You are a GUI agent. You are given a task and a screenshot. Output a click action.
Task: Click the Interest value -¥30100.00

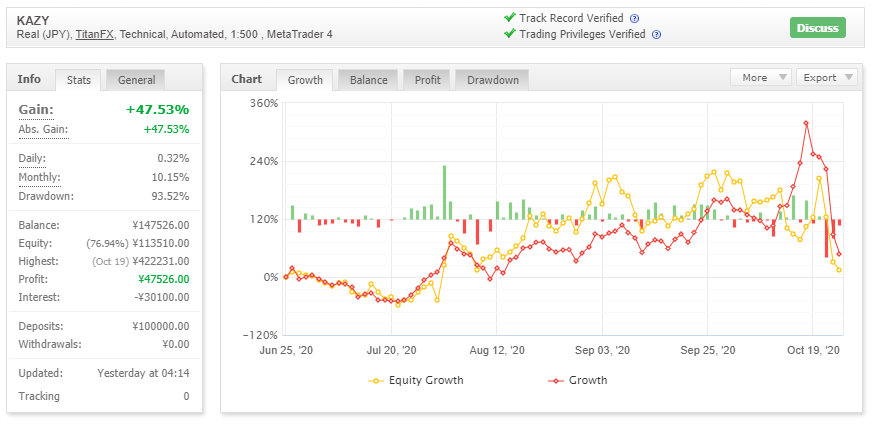(162, 297)
